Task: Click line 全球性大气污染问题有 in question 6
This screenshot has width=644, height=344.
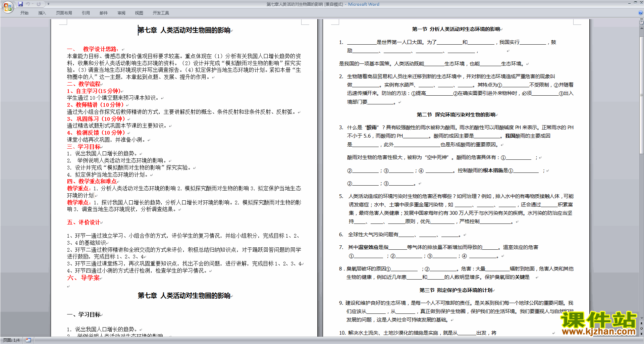Action: pyautogui.click(x=373, y=235)
